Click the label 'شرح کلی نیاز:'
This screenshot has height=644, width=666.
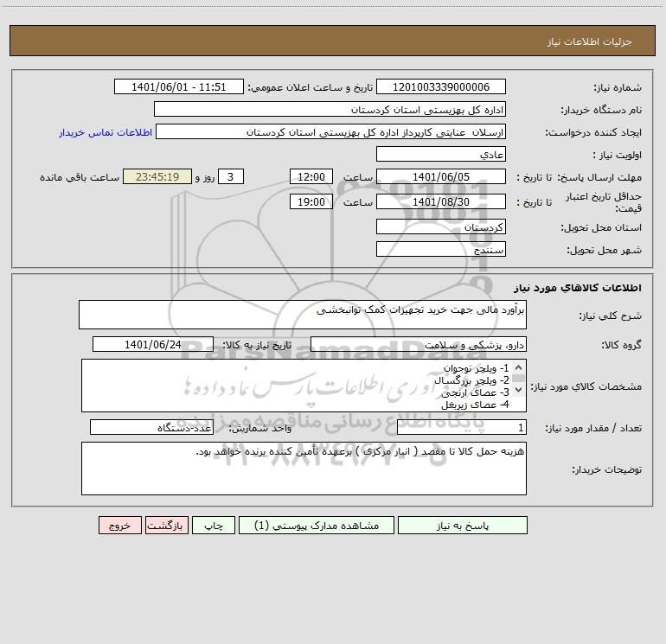(611, 316)
